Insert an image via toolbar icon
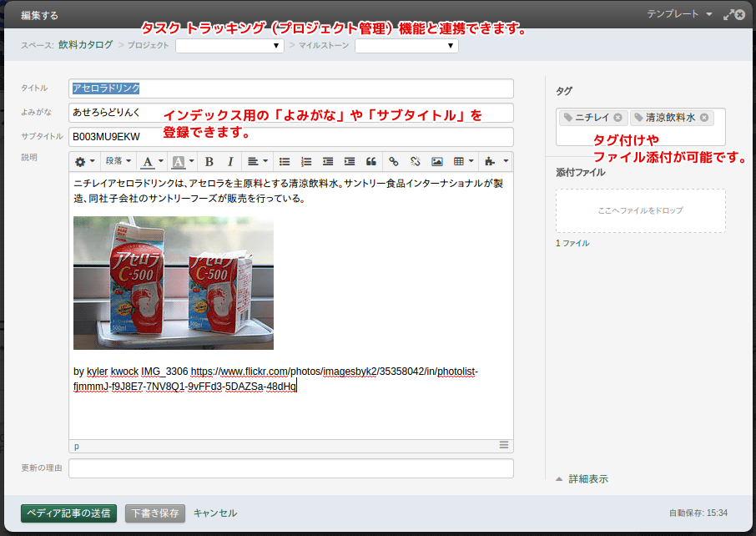The height and width of the screenshot is (536, 756). point(436,162)
